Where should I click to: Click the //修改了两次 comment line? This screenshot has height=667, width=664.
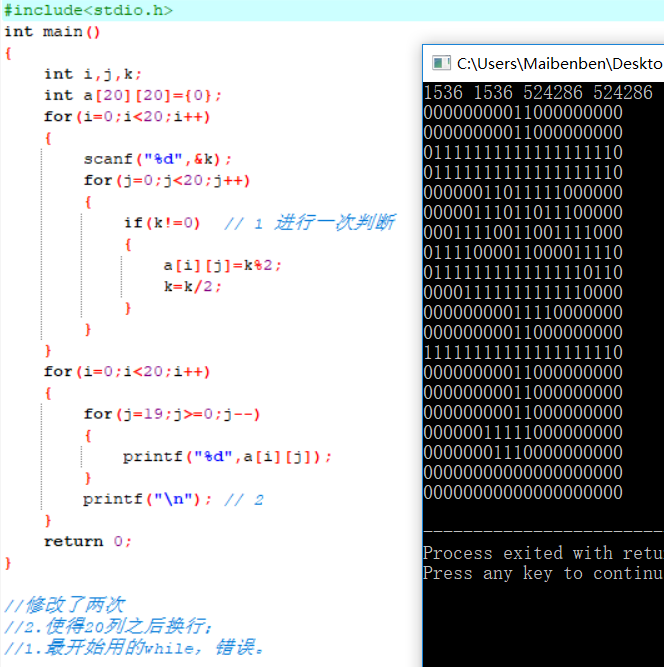click(64, 604)
